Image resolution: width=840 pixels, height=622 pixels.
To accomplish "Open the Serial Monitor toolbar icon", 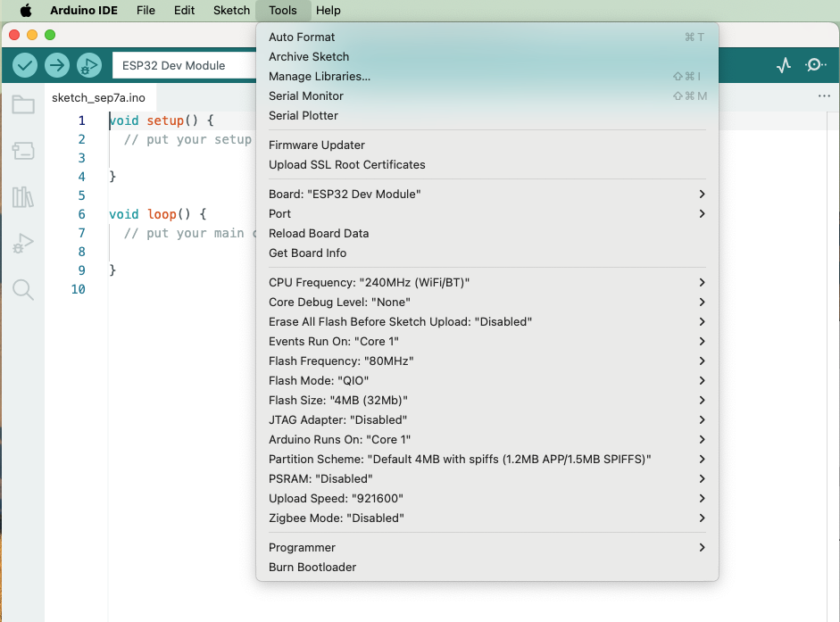I will [x=815, y=65].
